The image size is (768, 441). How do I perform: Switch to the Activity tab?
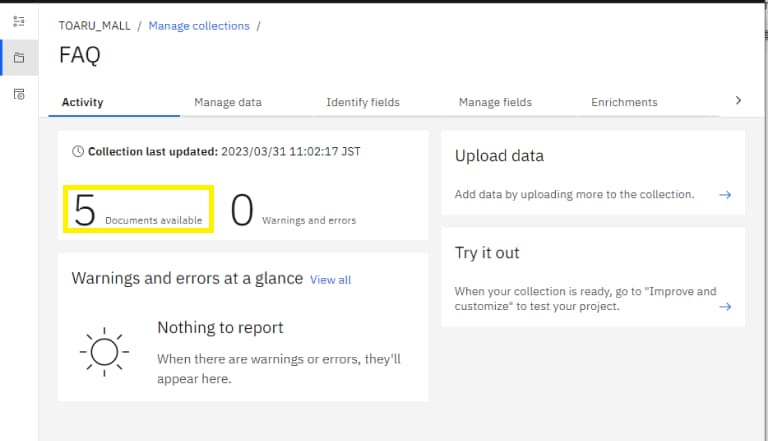click(x=82, y=102)
